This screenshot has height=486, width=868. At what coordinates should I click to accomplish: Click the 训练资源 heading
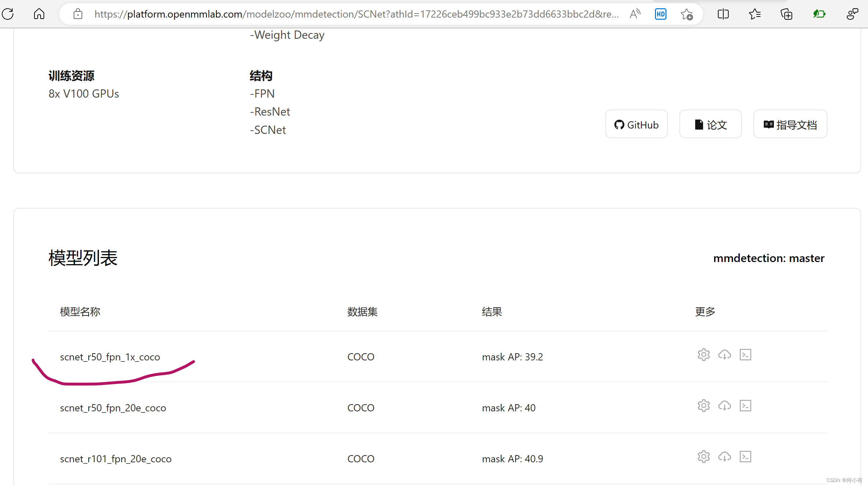tap(71, 76)
